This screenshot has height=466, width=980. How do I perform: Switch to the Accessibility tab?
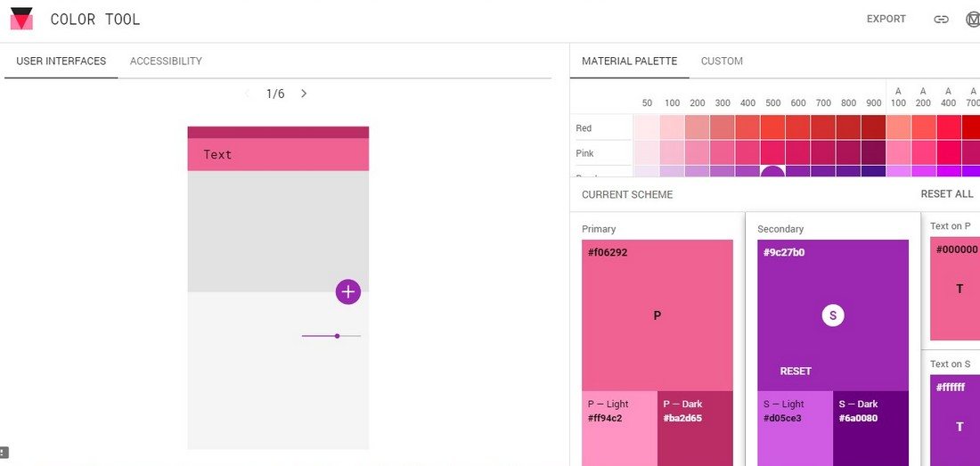coord(166,61)
